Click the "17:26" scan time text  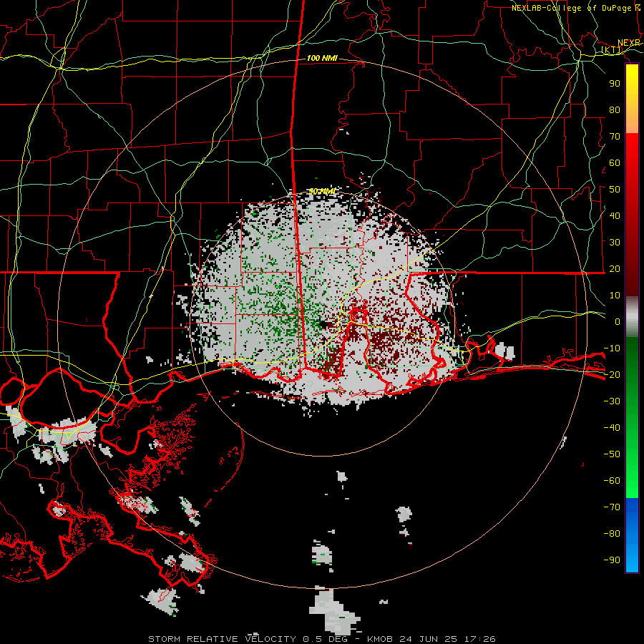(x=479, y=639)
